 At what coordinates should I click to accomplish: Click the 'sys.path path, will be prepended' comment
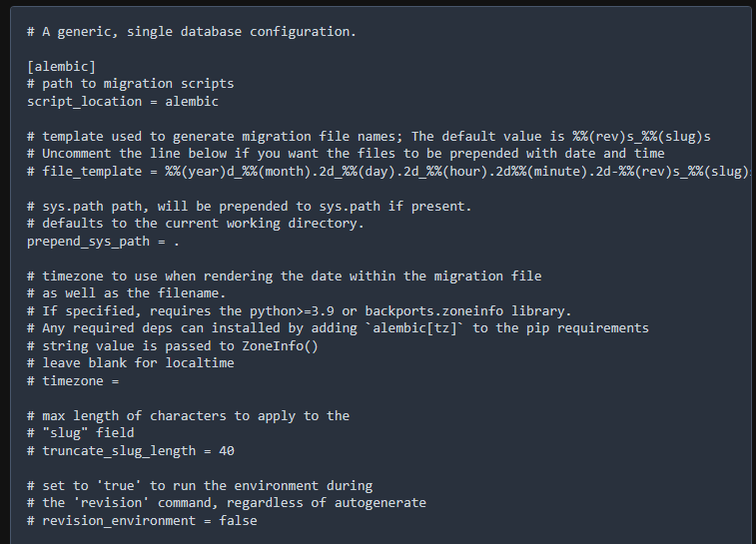pyautogui.click(x=249, y=206)
